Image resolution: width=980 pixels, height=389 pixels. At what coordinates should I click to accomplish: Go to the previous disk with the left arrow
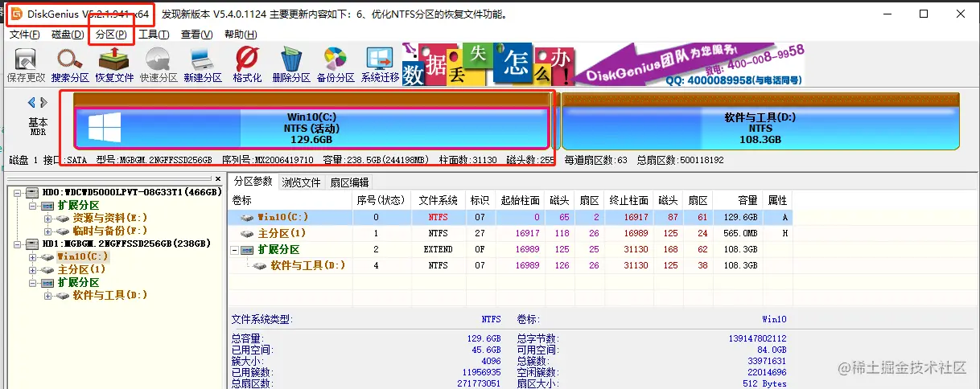click(x=32, y=102)
